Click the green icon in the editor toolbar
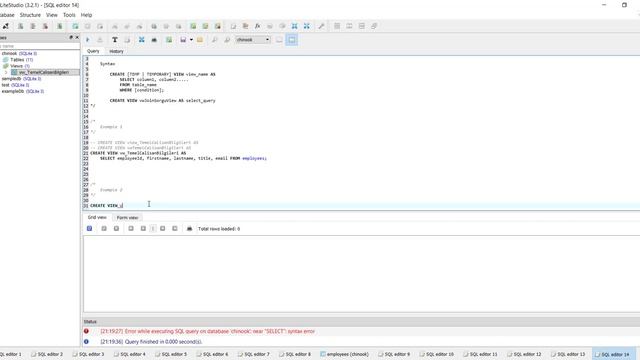The width and height of the screenshot is (640, 360). coord(169,40)
